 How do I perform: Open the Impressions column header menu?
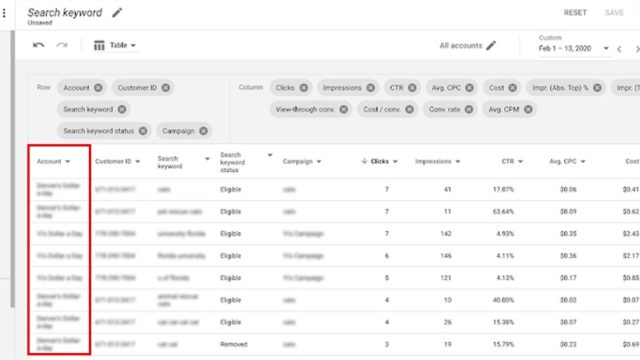[458, 162]
